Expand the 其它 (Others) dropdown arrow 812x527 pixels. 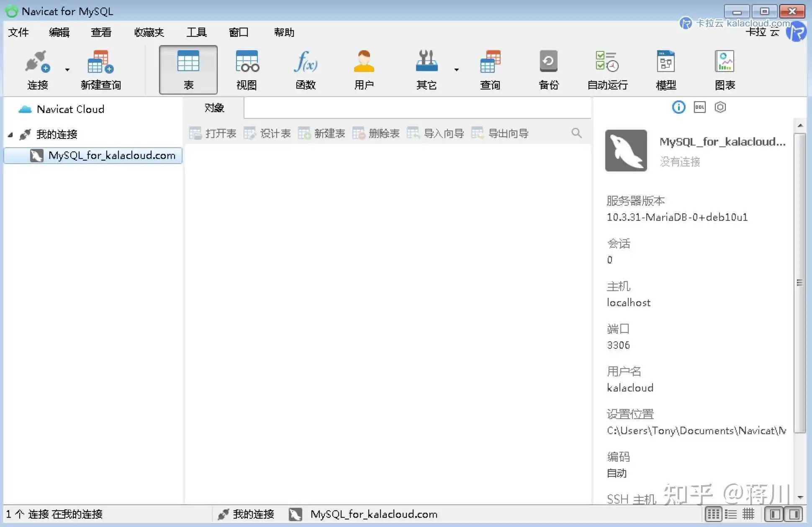457,70
